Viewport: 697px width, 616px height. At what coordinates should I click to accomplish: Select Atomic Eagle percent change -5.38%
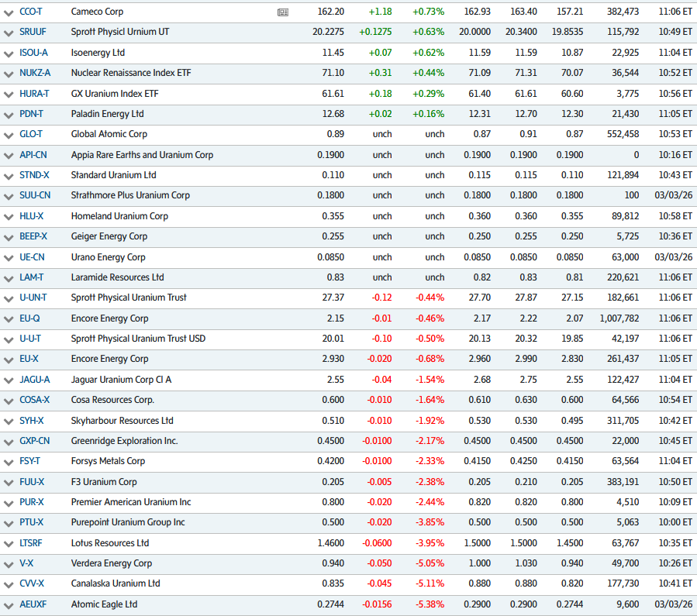coord(430,604)
